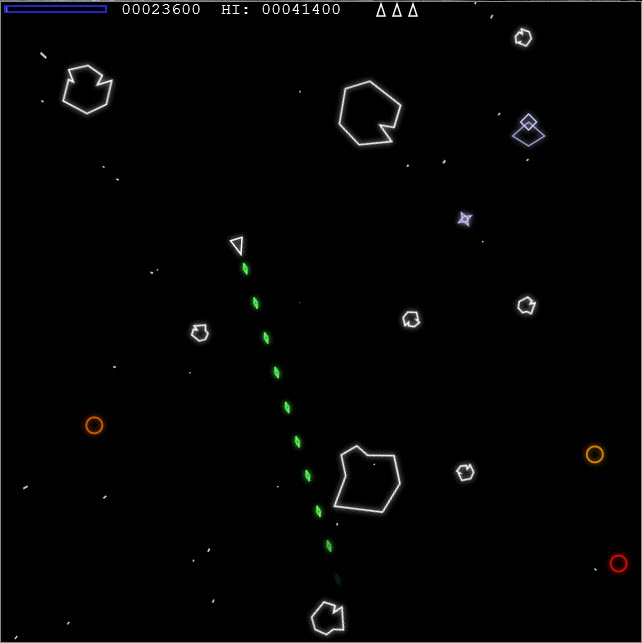Click the medium asteroid at bottom edge

328,618
